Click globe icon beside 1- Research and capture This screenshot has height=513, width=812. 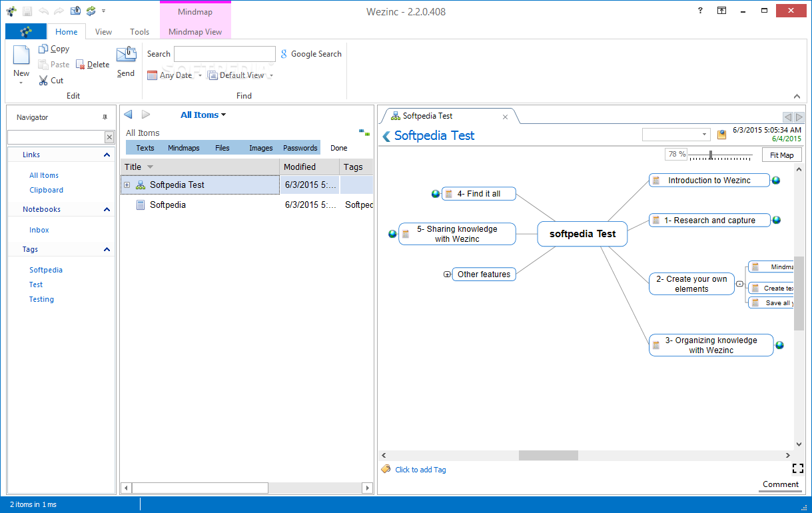click(776, 220)
